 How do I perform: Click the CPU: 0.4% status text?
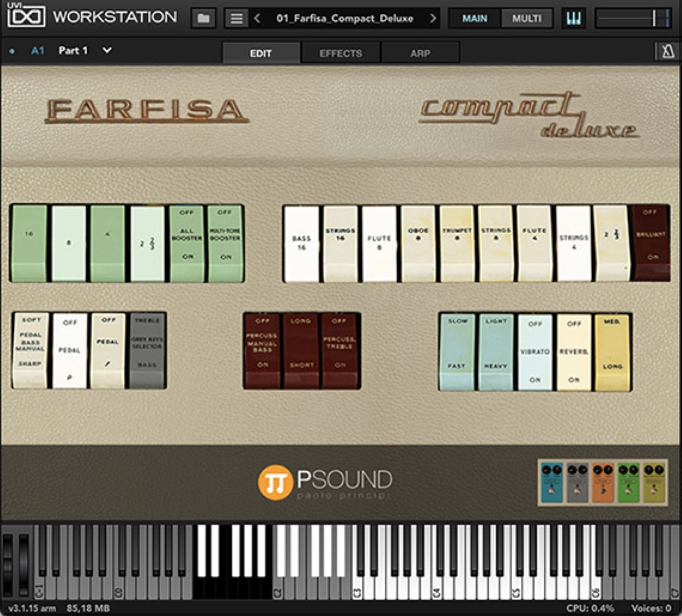point(590,608)
